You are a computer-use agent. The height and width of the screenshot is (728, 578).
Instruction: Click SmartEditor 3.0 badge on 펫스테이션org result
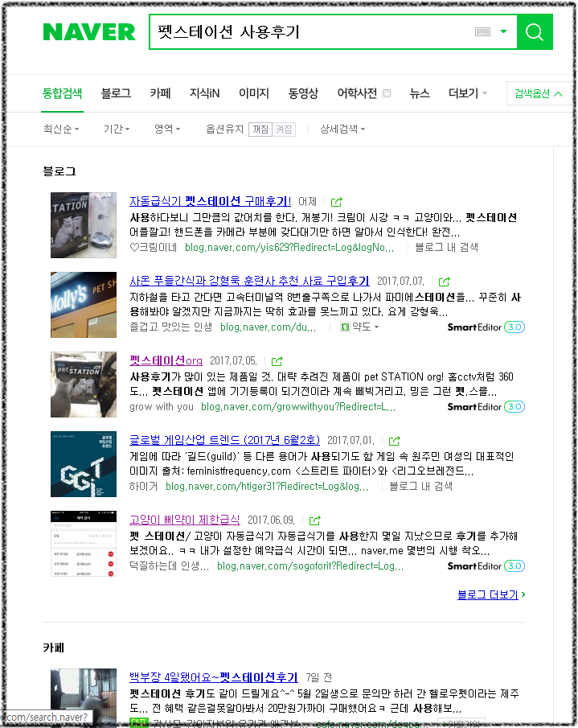click(486, 407)
